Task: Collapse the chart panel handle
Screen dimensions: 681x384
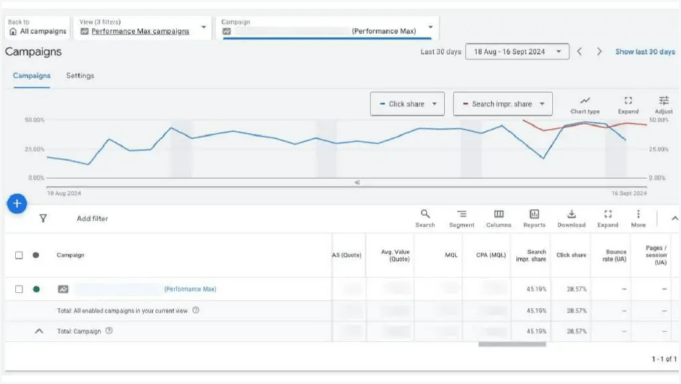Action: click(x=357, y=182)
